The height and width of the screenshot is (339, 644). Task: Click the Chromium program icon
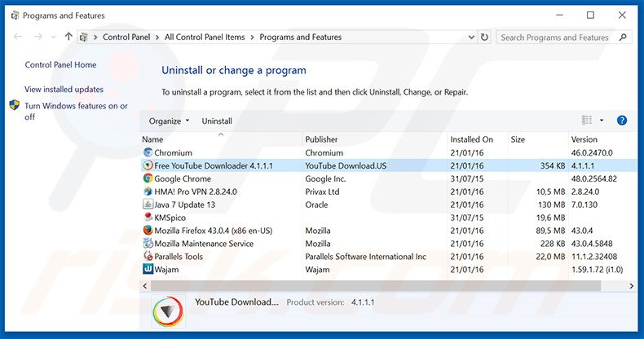click(148, 152)
